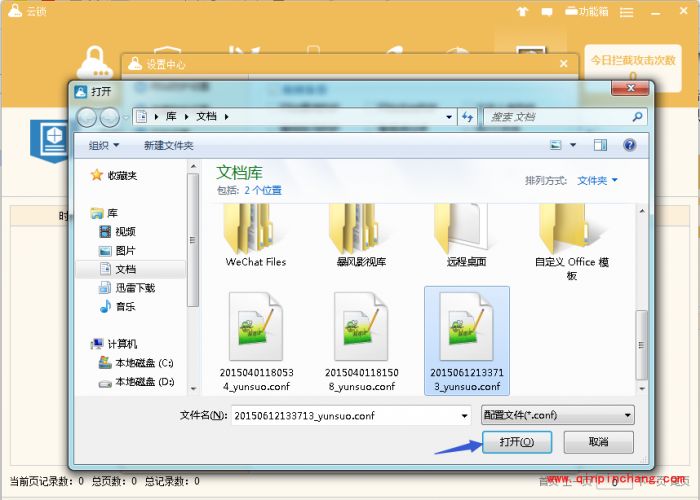Screen dimensions: 700x500
Task: Click the search magnifier icon
Action: click(638, 117)
